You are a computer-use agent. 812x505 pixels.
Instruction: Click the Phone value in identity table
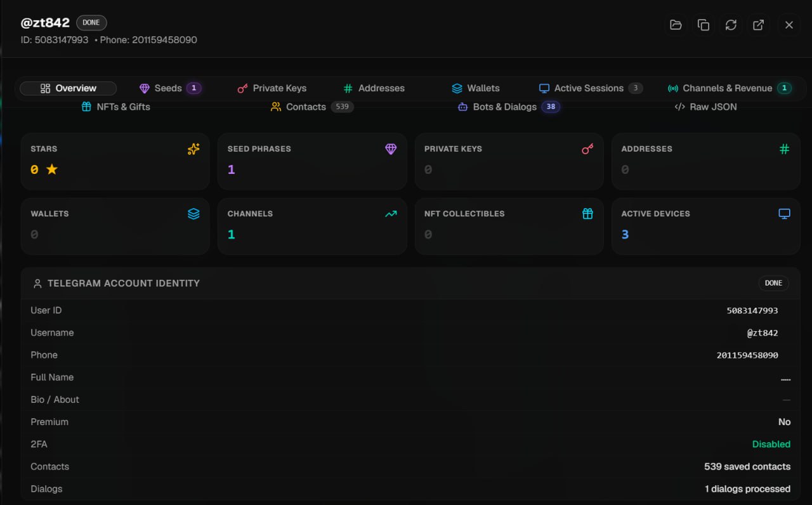(x=747, y=355)
